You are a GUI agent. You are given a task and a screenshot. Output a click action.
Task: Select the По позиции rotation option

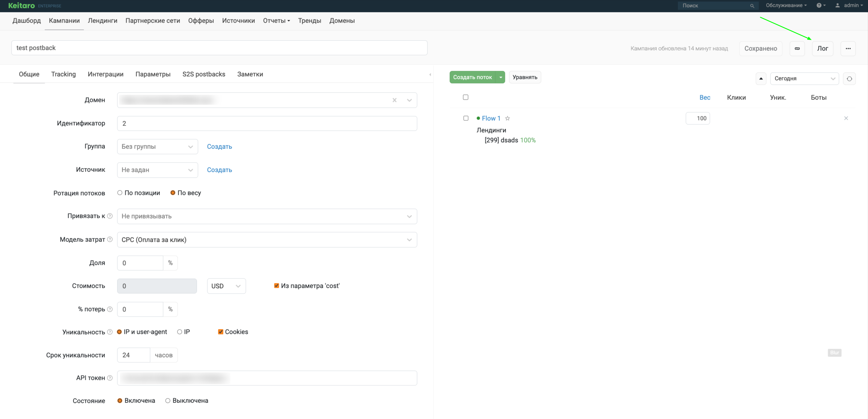click(x=120, y=193)
